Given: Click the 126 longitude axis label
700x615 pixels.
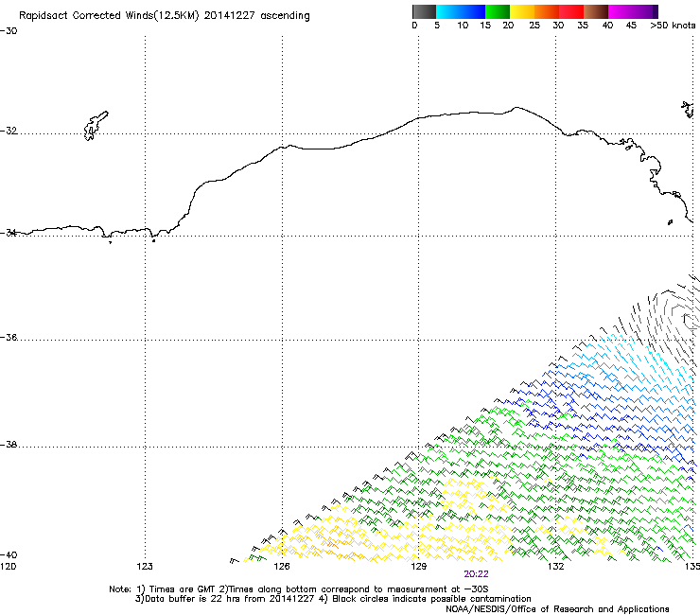Looking at the screenshot, I should click(282, 567).
